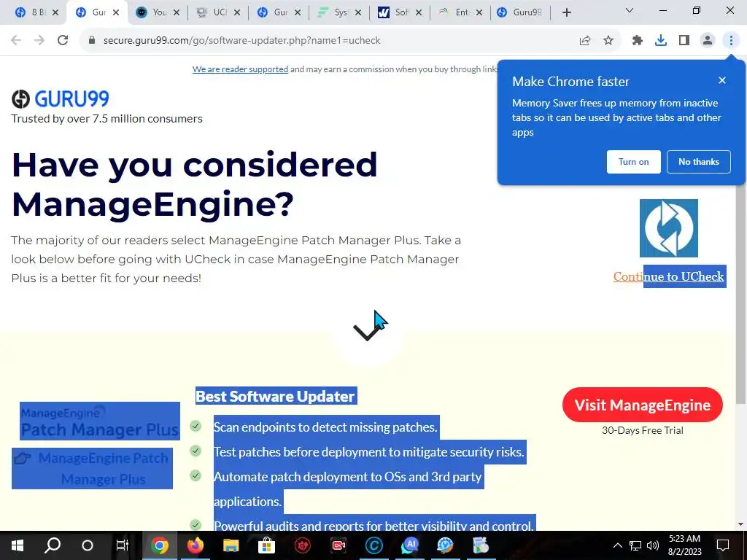Open Chrome from the taskbar
The width and height of the screenshot is (747, 560).
pyautogui.click(x=160, y=545)
